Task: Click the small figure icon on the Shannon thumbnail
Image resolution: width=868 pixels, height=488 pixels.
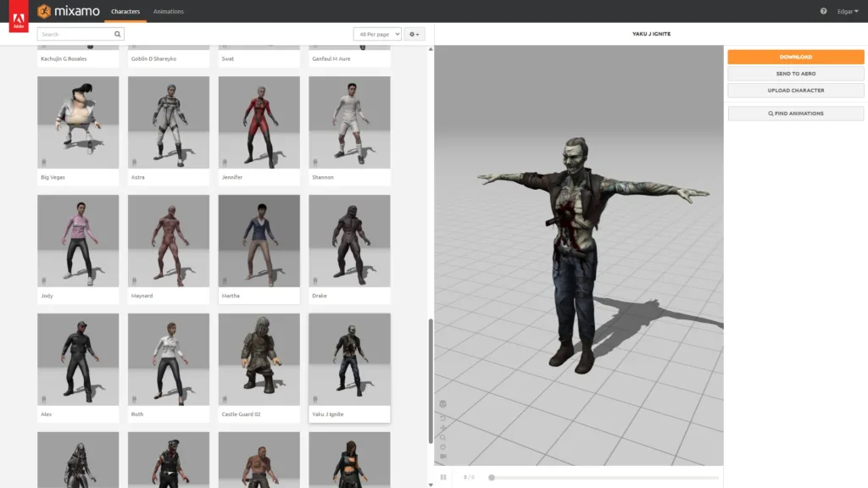Action: (x=315, y=162)
